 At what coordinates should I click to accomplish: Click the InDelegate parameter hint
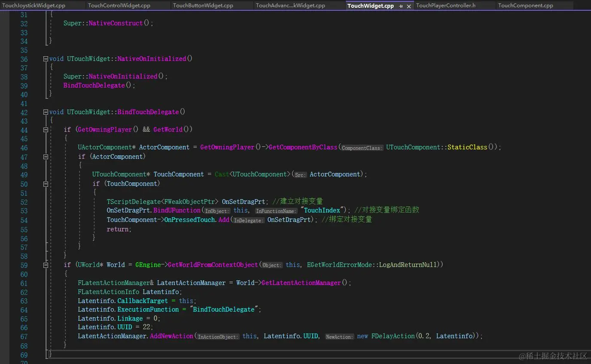(x=249, y=220)
